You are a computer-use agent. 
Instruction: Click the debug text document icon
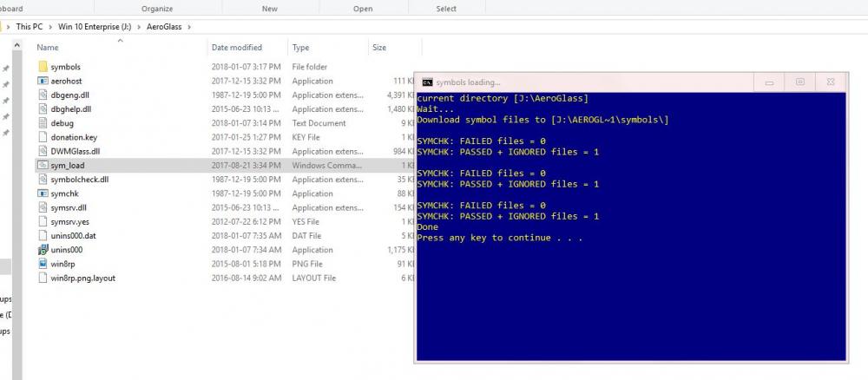click(43, 123)
